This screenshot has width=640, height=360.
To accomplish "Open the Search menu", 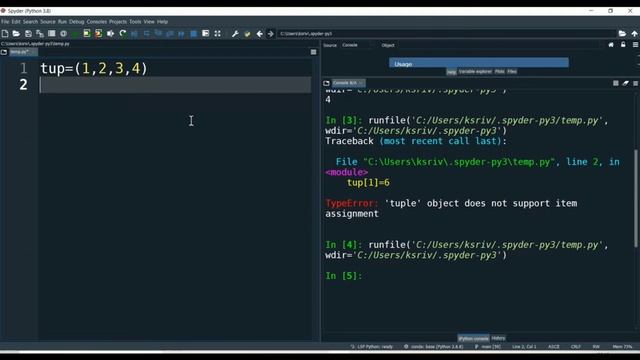I will click(x=30, y=22).
